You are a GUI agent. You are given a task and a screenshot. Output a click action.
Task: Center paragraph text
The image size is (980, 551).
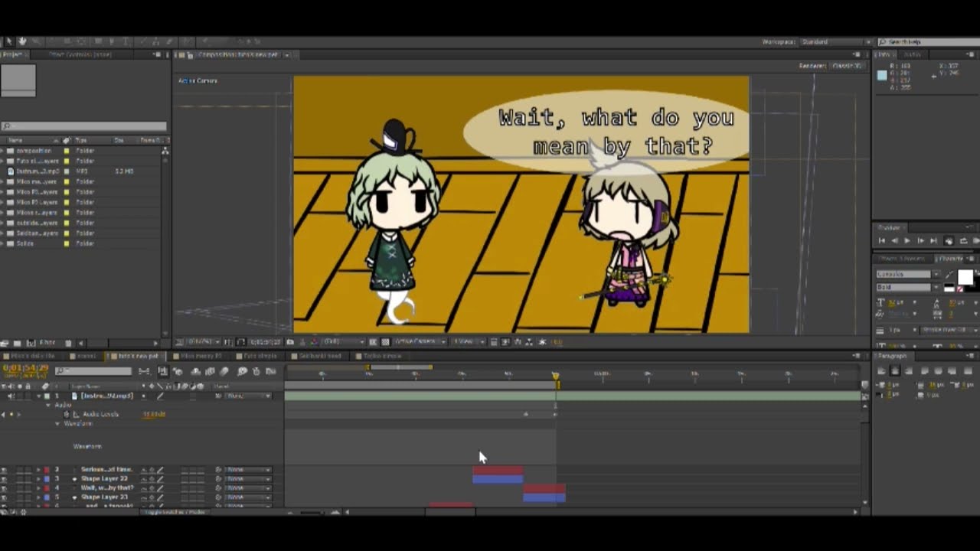pyautogui.click(x=894, y=371)
